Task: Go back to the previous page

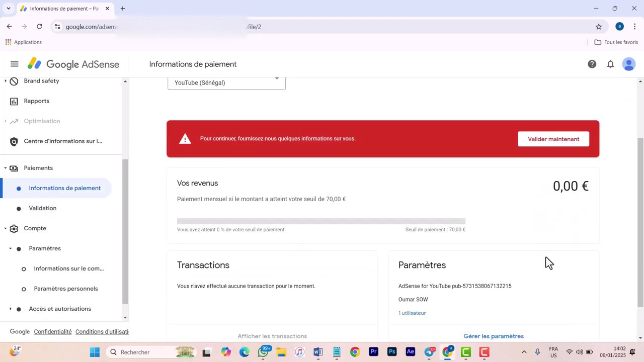Action: (9, 27)
